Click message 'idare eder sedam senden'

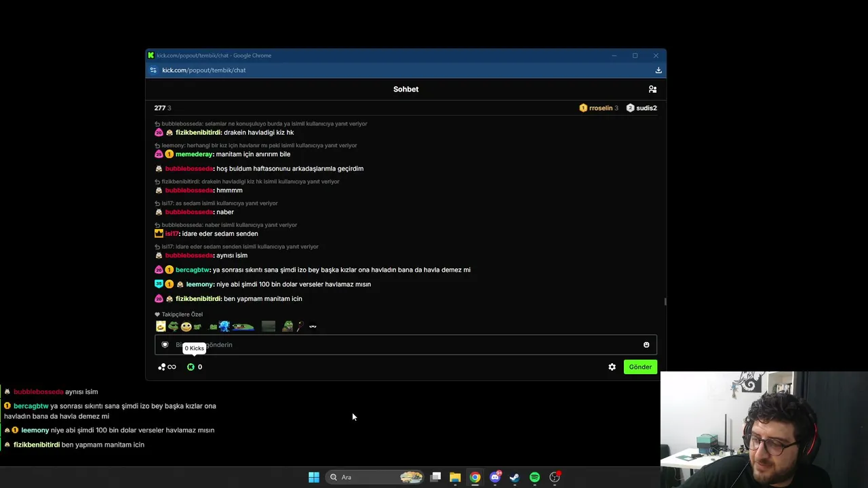tap(220, 234)
